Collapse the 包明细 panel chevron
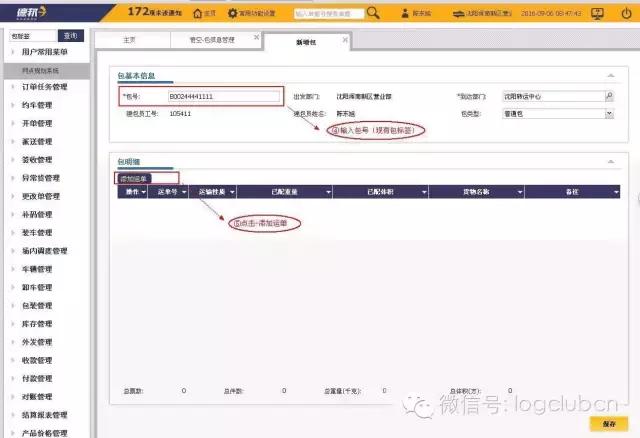 click(611, 162)
